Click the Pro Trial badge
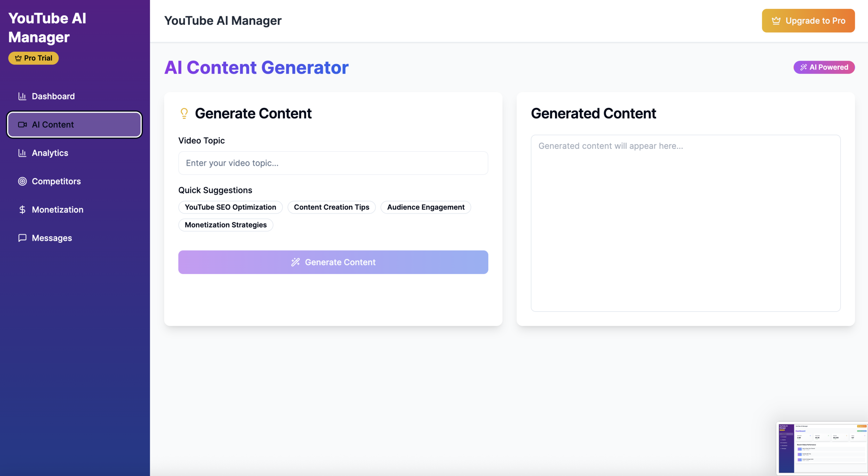 33,58
